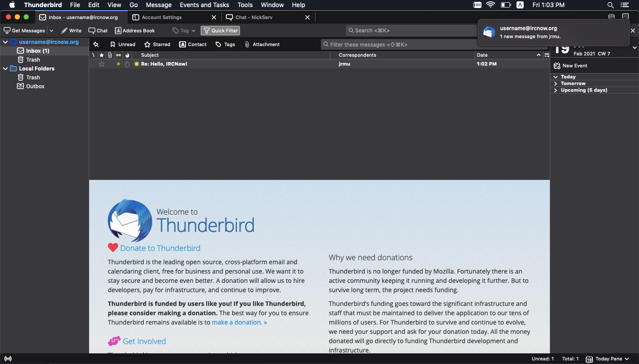Click the 'make a donation' link
This screenshot has height=364, width=639.
(x=239, y=322)
